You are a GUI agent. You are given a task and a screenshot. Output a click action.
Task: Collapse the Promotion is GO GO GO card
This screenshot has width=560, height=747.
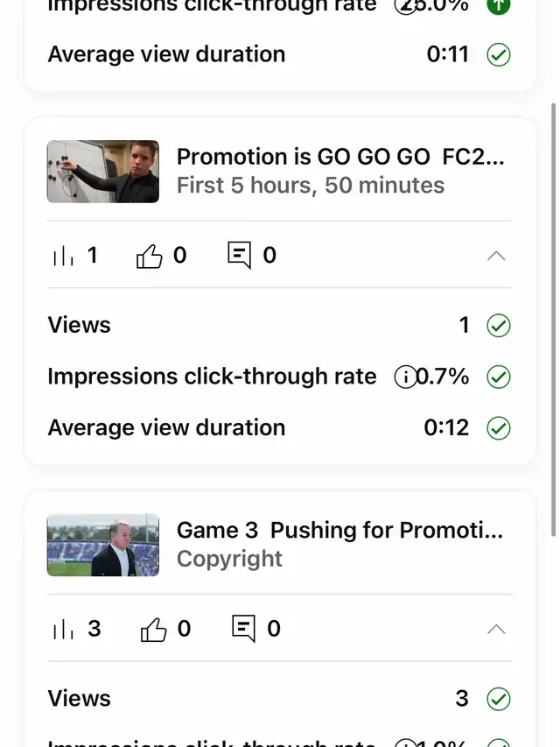pos(496,256)
